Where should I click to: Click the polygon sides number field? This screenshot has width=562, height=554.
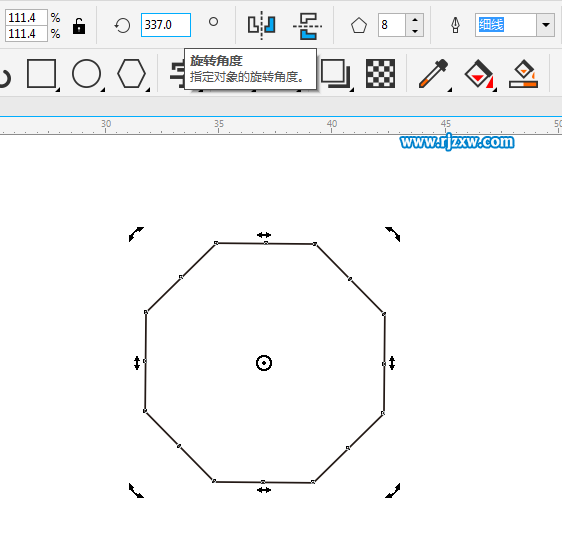[392, 25]
